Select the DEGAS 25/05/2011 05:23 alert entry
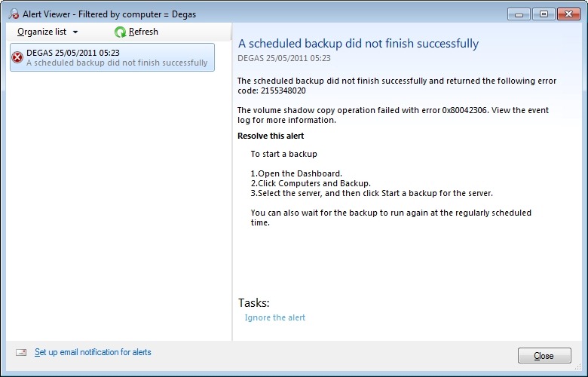This screenshot has width=588, height=377. (72, 53)
